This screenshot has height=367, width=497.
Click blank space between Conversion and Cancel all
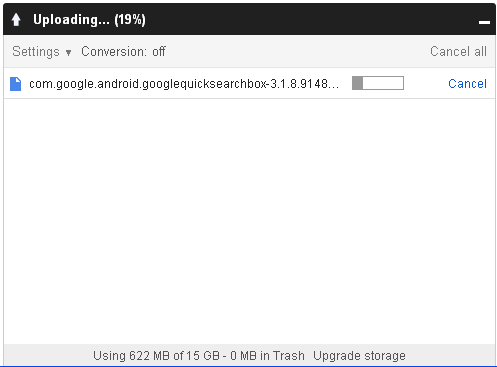[x=297, y=52]
